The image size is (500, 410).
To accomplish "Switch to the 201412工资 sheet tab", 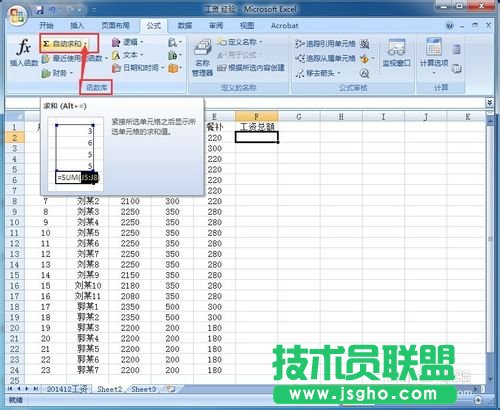I will (67, 389).
